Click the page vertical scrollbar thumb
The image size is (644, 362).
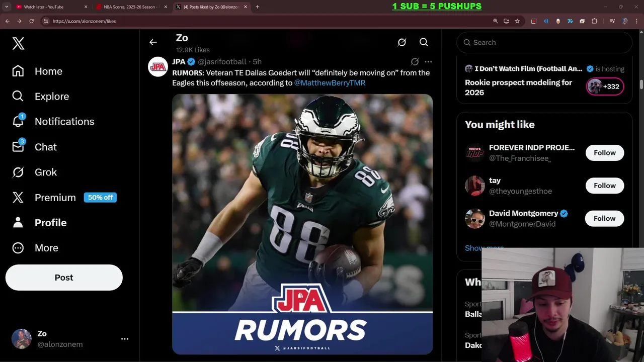coord(641,84)
